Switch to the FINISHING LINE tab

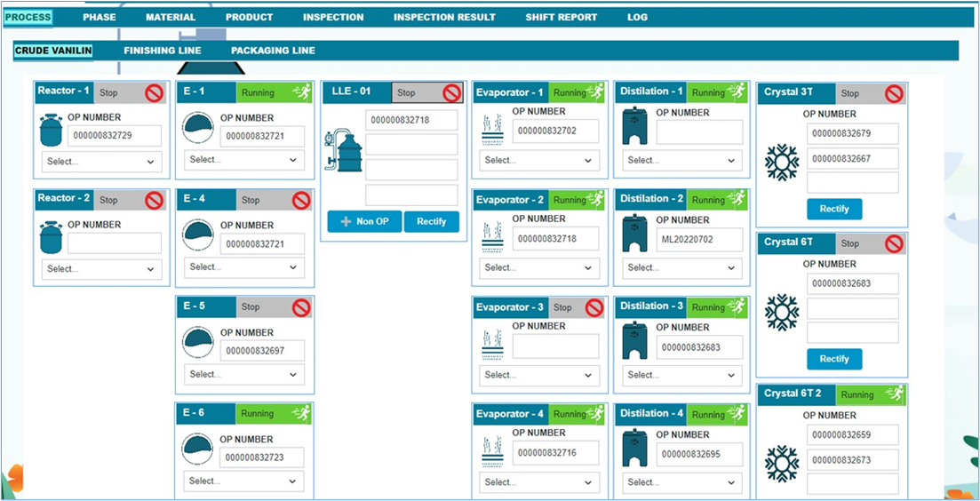pos(163,51)
